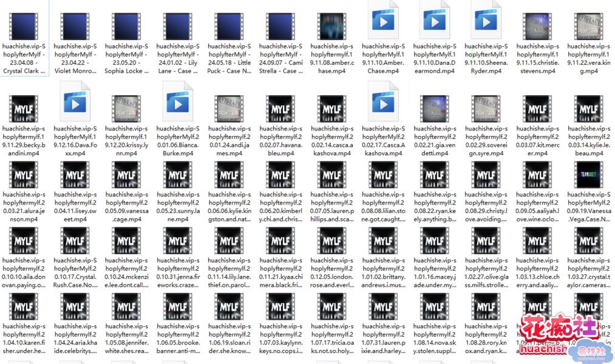Select the file name containing "24.01.02 - Lily Lane"

pos(178,58)
